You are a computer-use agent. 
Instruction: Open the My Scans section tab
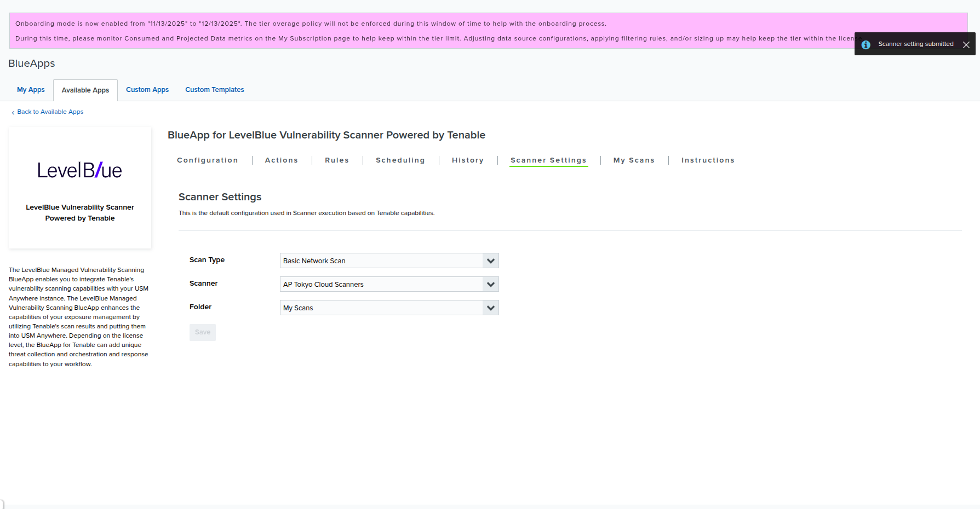coord(634,160)
